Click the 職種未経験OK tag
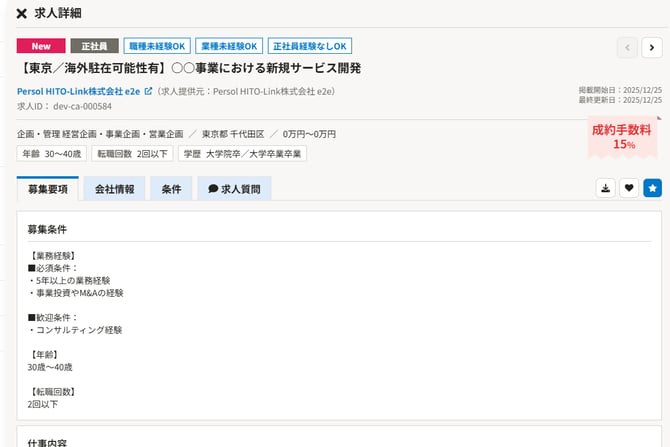This screenshot has height=447, width=670. pos(157,46)
